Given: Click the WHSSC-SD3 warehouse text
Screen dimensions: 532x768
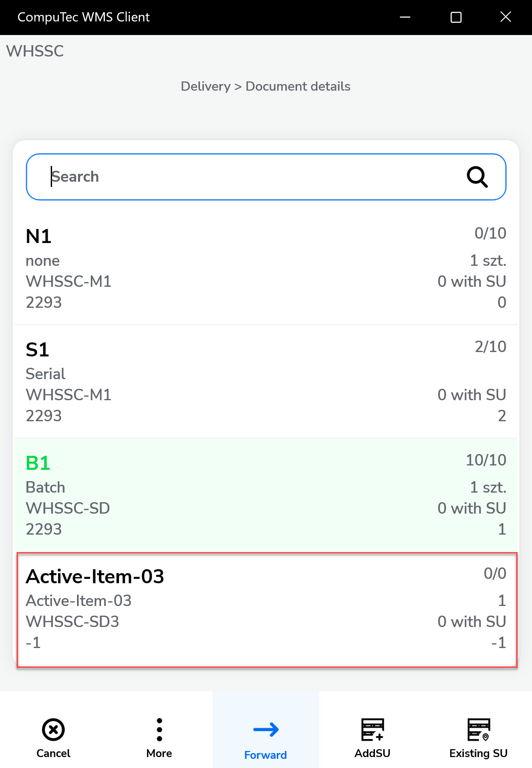Looking at the screenshot, I should 73,622.
